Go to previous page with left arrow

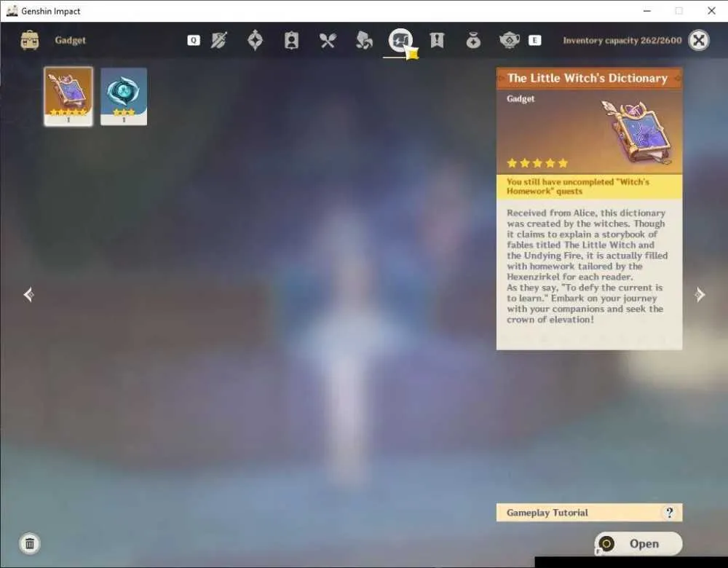(x=28, y=294)
